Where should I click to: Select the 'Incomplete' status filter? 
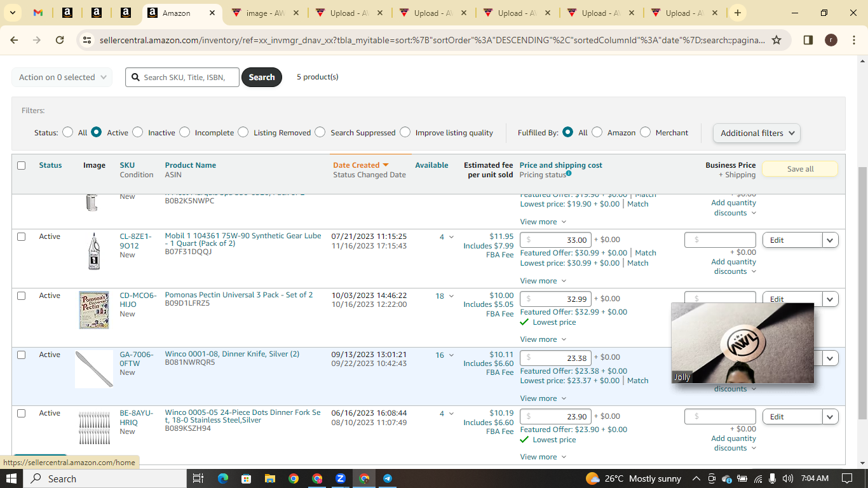tap(185, 132)
